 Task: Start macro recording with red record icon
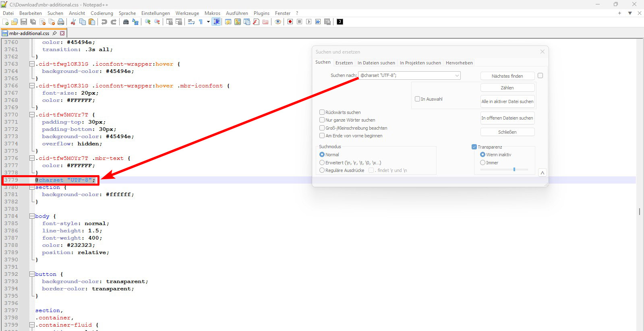[x=290, y=22]
